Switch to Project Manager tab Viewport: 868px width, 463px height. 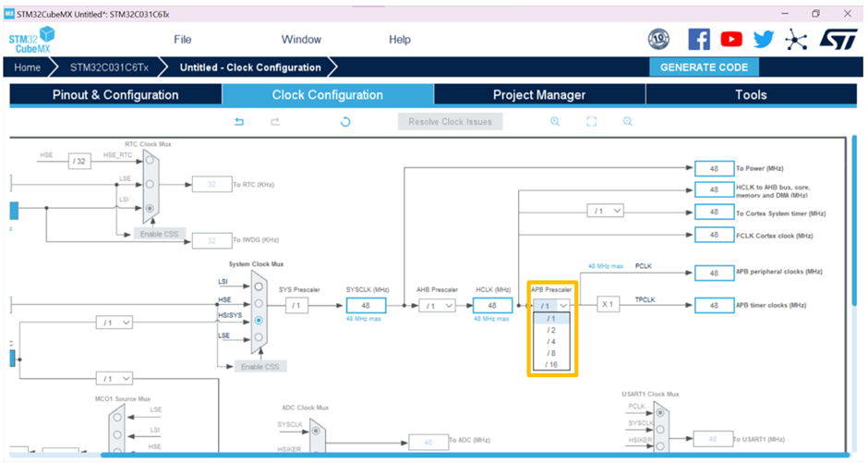(x=539, y=94)
